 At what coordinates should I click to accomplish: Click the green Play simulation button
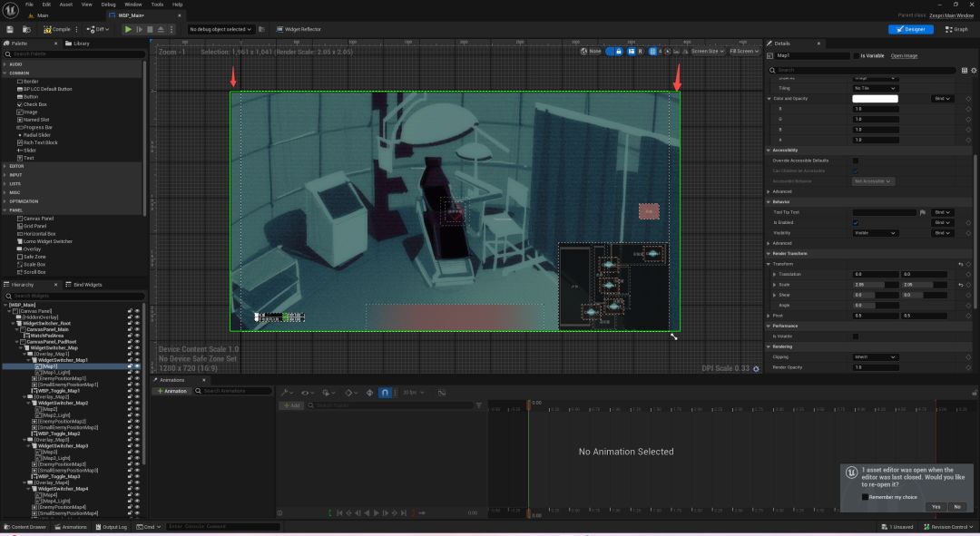click(x=128, y=29)
